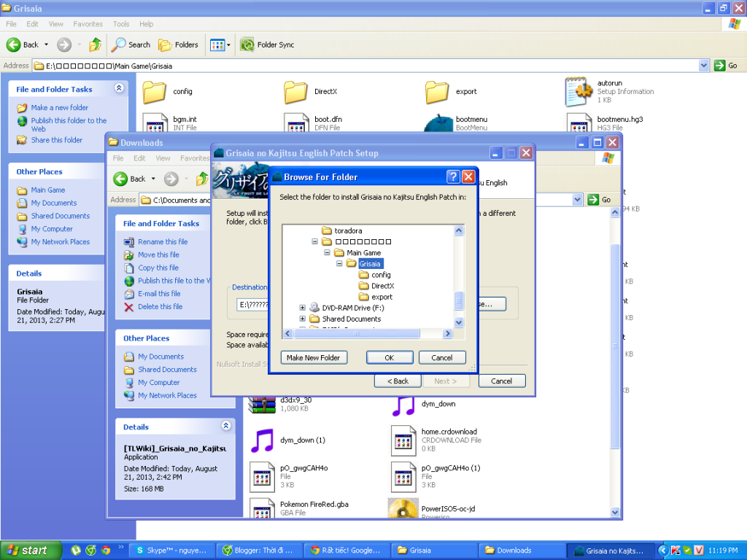Click Kaspersky tray icon
The width and height of the screenshot is (747, 560).
676,551
